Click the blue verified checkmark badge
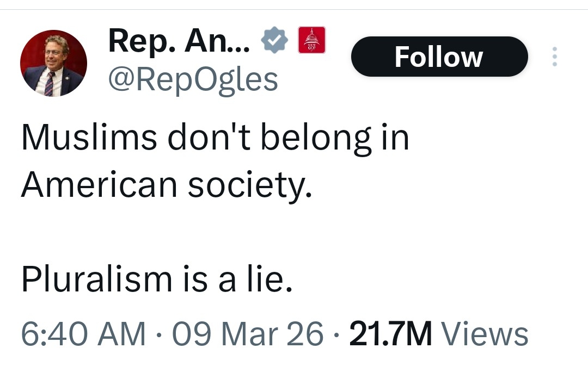The height and width of the screenshot is (373, 588). pyautogui.click(x=274, y=40)
